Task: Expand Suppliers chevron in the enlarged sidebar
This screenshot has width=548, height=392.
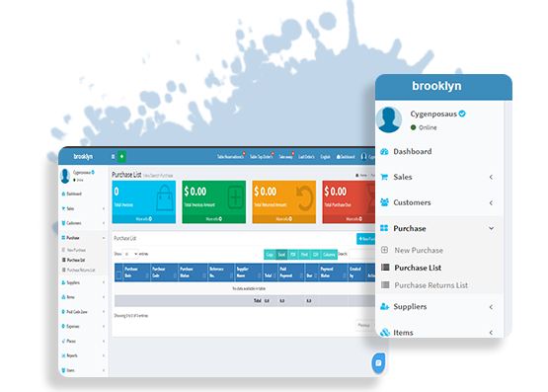Action: [491, 307]
